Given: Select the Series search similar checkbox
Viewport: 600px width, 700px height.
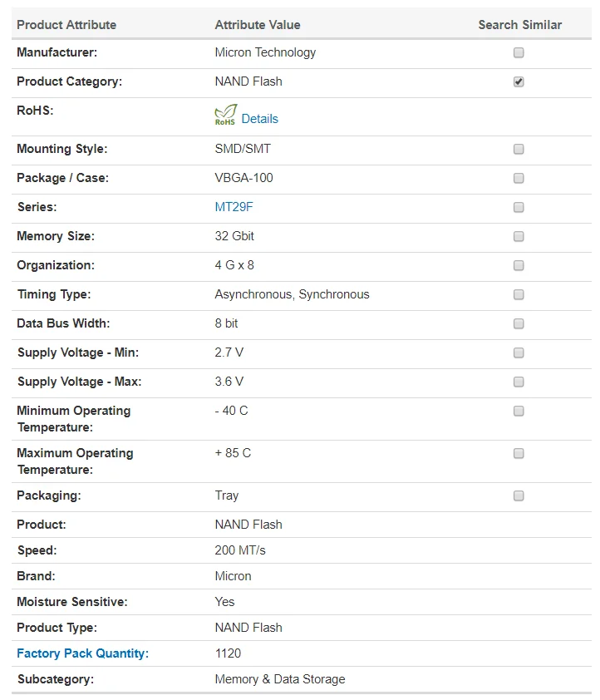Looking at the screenshot, I should [519, 207].
